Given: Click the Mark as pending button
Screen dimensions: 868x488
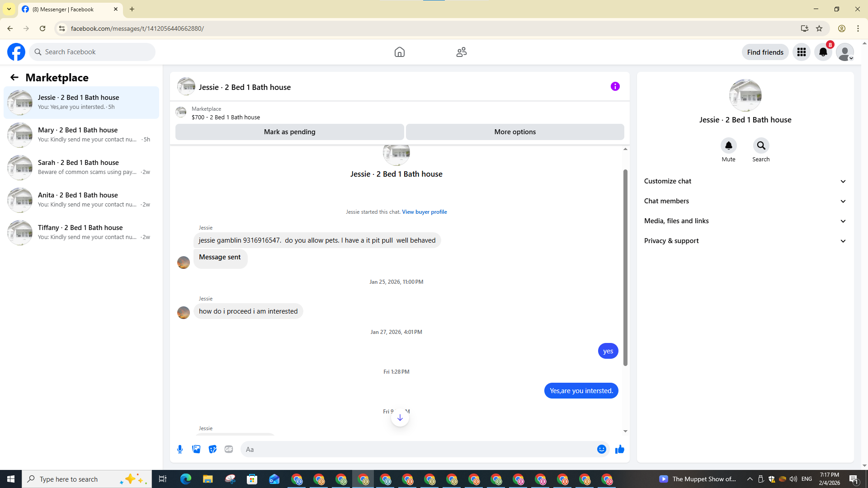Looking at the screenshot, I should point(289,132).
